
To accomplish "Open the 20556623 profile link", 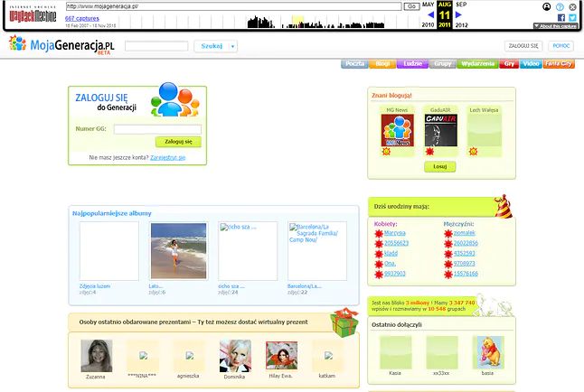I will tap(396, 243).
